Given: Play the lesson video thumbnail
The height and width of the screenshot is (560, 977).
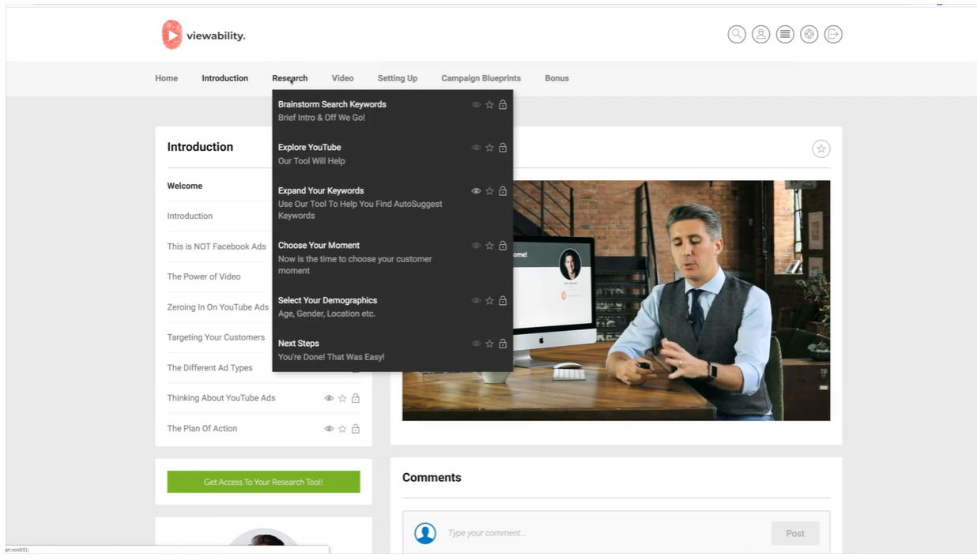Looking at the screenshot, I should coord(616,300).
